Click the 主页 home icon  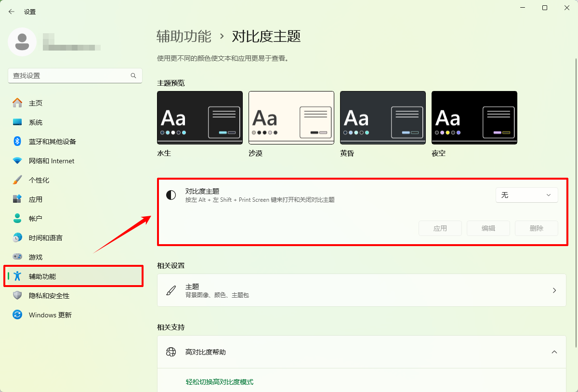(x=17, y=103)
